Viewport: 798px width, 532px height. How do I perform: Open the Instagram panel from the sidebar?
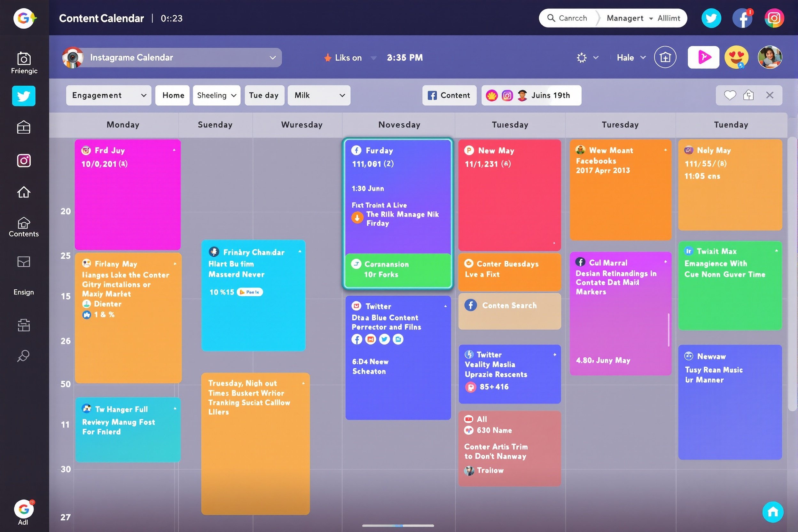coord(23,160)
